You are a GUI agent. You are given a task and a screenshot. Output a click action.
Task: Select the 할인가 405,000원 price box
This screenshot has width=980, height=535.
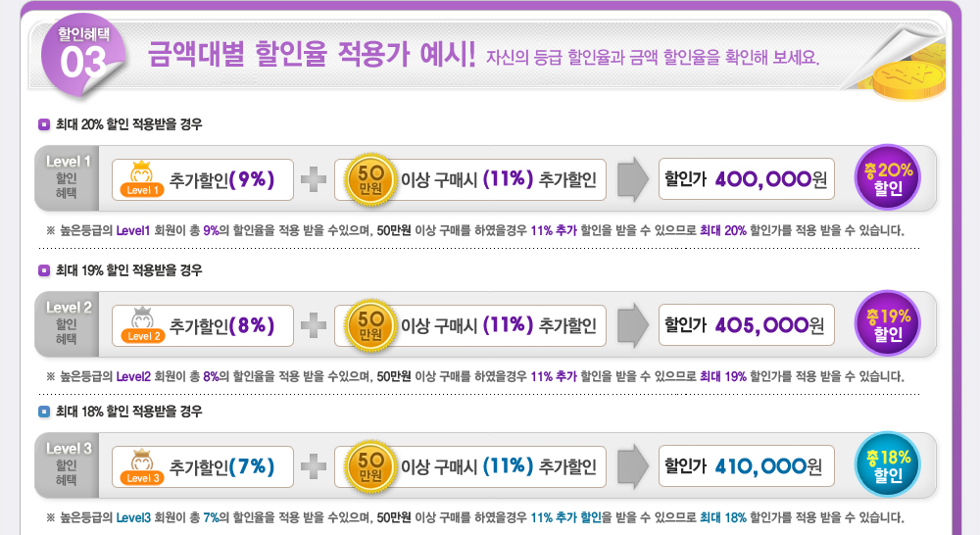746,325
